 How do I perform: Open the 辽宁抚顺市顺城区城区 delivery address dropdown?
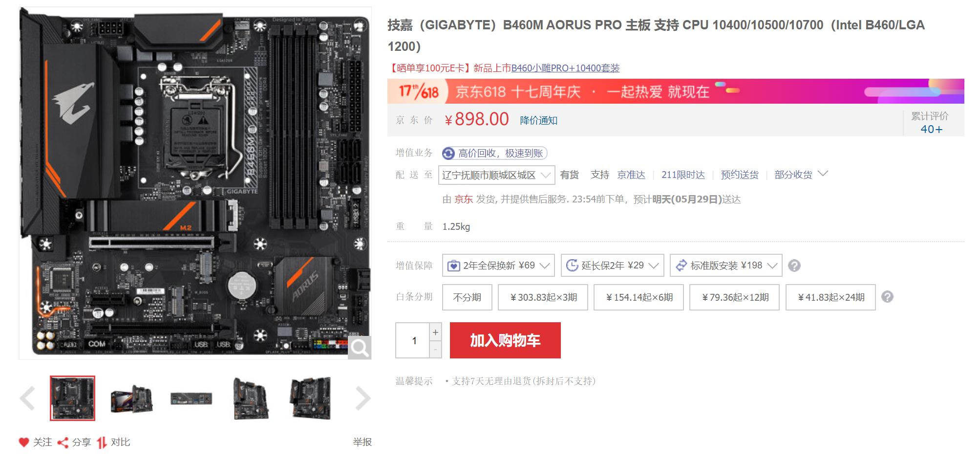click(496, 175)
